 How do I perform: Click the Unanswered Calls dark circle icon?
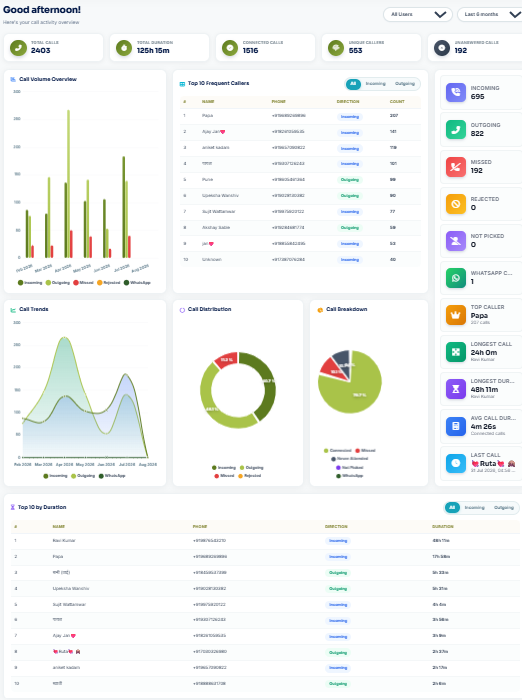point(441,47)
